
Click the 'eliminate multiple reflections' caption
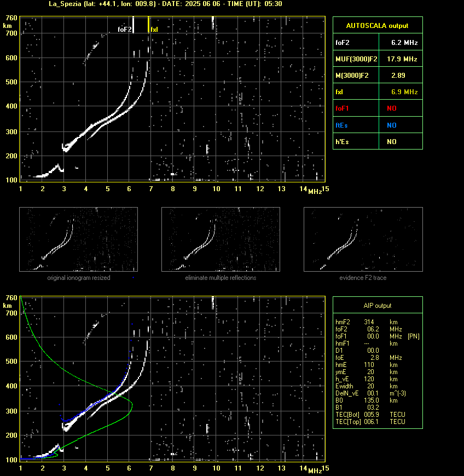pos(221,278)
